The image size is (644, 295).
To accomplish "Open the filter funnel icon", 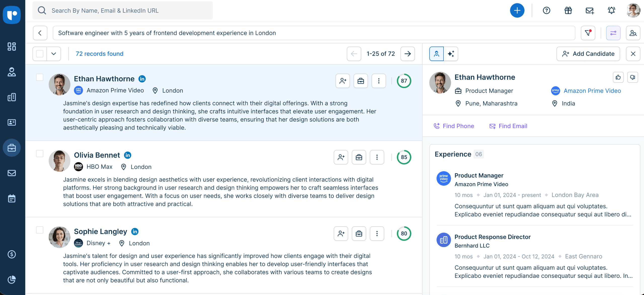I will click(588, 33).
